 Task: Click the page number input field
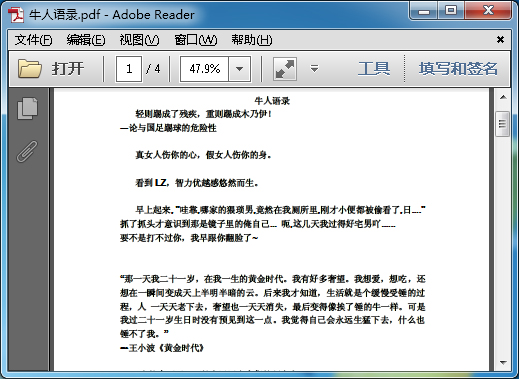pos(129,69)
